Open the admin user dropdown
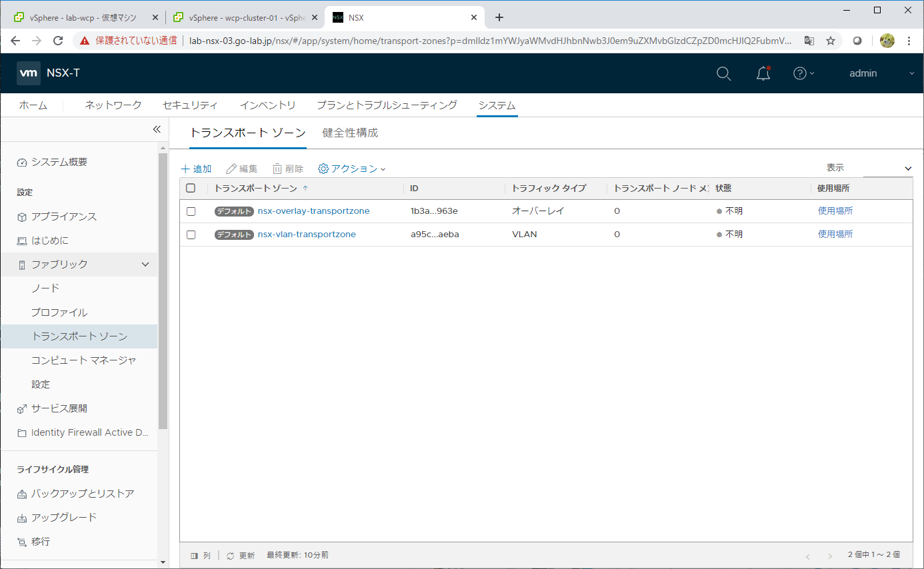The height and width of the screenshot is (569, 924). (x=882, y=73)
